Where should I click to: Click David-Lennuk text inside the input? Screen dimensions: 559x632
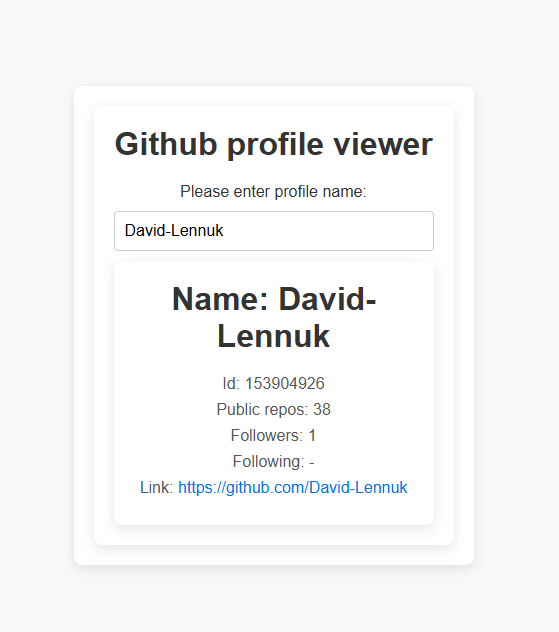[174, 231]
